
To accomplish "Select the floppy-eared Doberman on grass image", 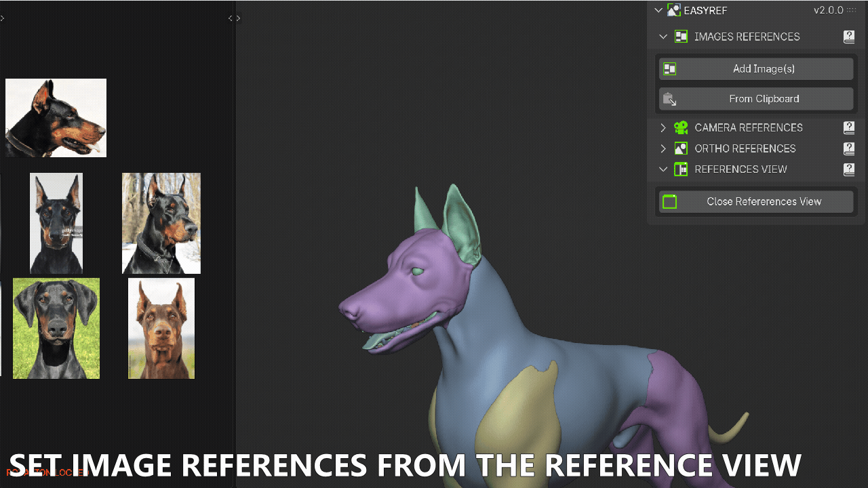I will [x=56, y=328].
